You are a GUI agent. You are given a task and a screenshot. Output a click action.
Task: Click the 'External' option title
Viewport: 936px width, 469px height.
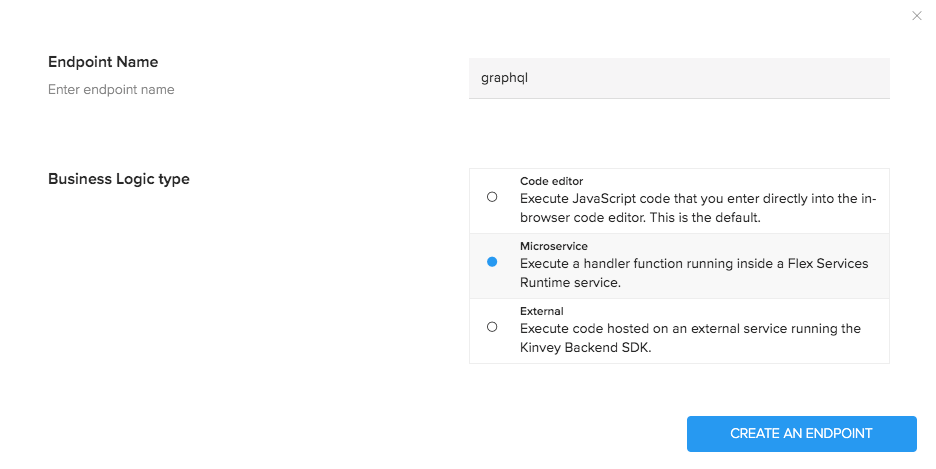point(542,311)
